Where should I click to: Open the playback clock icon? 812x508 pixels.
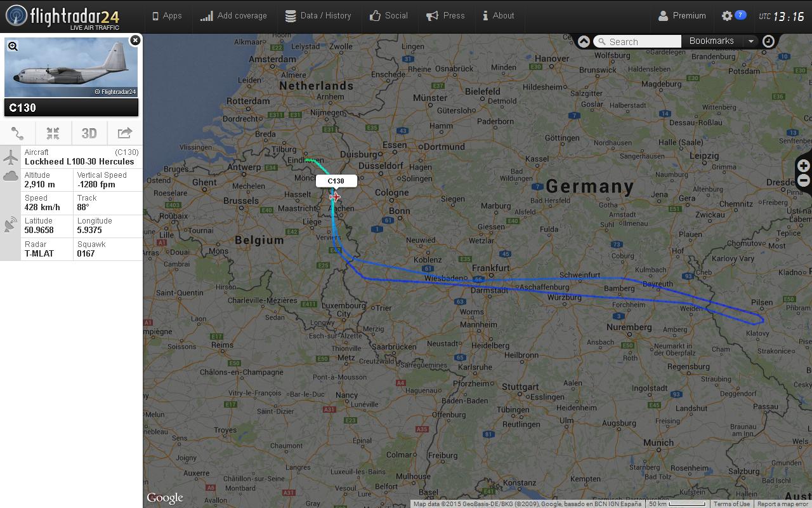pyautogui.click(x=768, y=41)
